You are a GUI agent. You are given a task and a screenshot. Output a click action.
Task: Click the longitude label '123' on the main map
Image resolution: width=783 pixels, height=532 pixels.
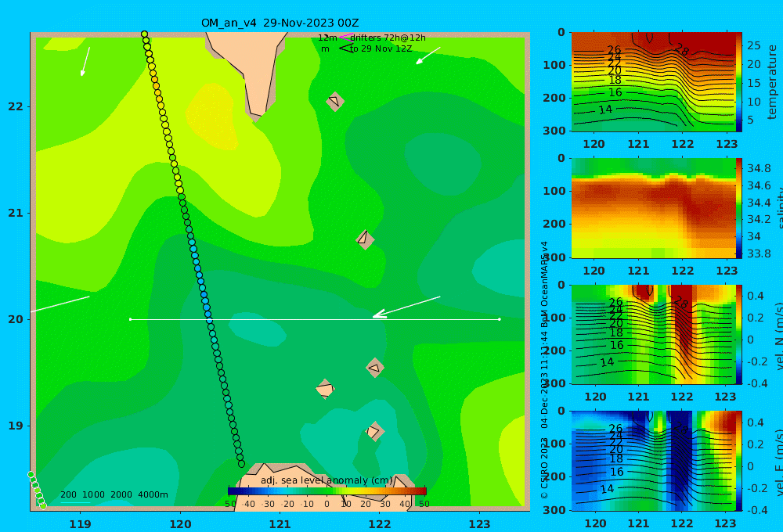pyautogui.click(x=480, y=524)
